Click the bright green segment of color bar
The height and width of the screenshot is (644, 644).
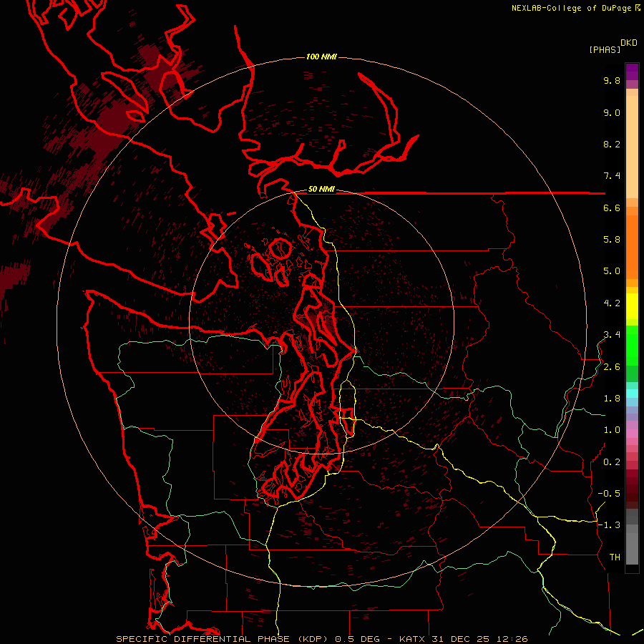632,345
